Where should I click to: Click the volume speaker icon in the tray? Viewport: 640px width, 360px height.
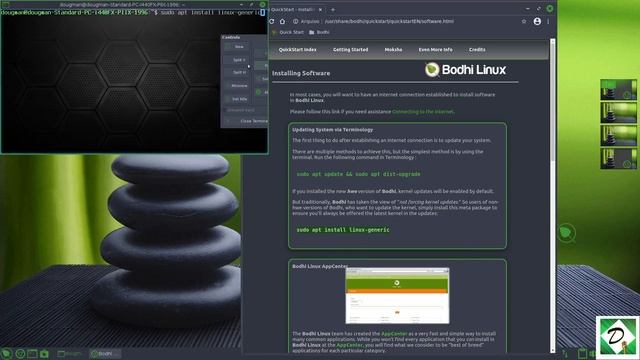(592, 353)
